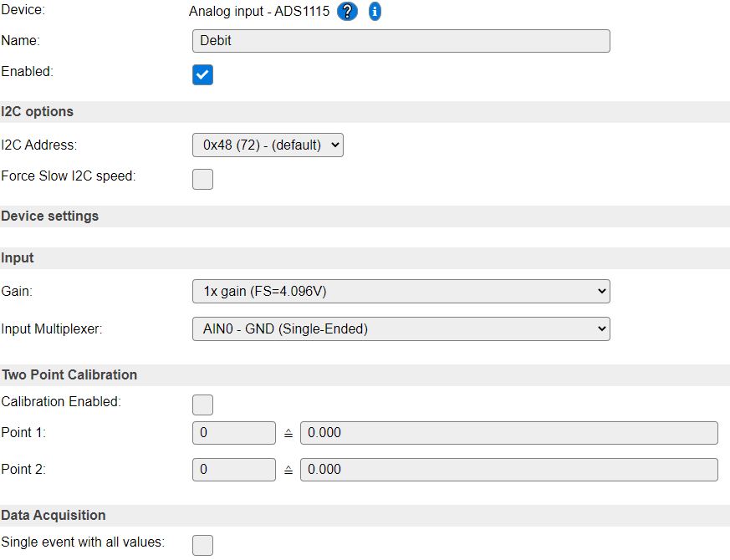Open the question mark help icon
730x560 pixels.
click(x=347, y=11)
